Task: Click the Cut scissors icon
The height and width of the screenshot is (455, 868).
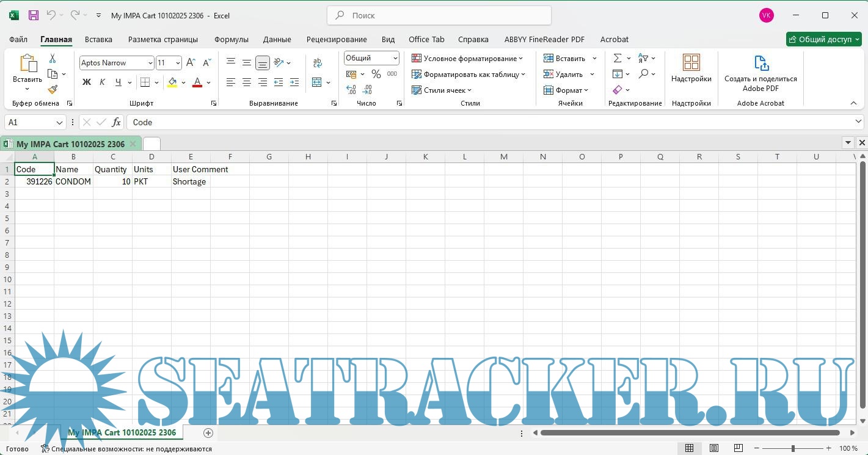Action: pos(53,59)
